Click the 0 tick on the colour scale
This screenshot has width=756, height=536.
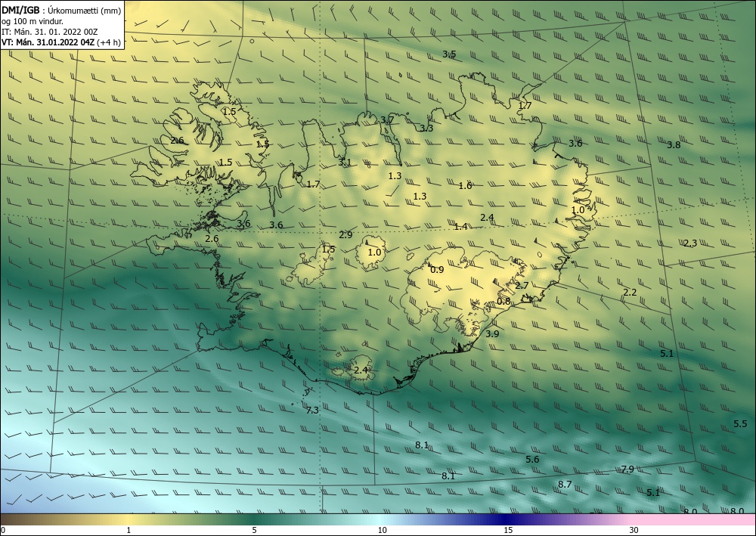[x=3, y=530]
